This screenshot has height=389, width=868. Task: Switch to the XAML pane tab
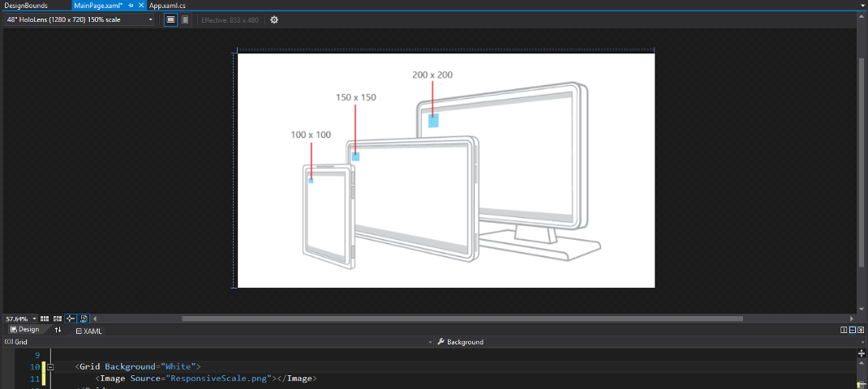[88, 331]
